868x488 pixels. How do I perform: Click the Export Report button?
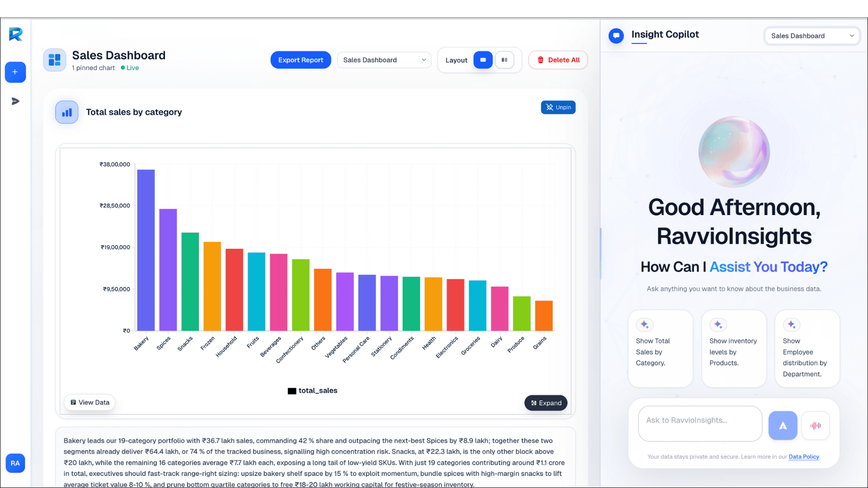click(301, 60)
